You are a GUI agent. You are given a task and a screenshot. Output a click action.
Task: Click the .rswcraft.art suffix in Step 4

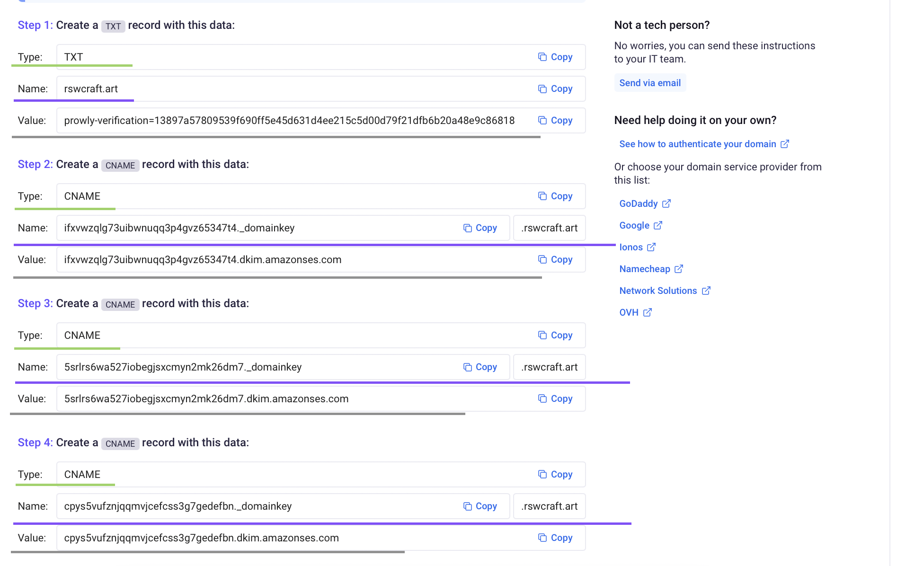(x=550, y=506)
